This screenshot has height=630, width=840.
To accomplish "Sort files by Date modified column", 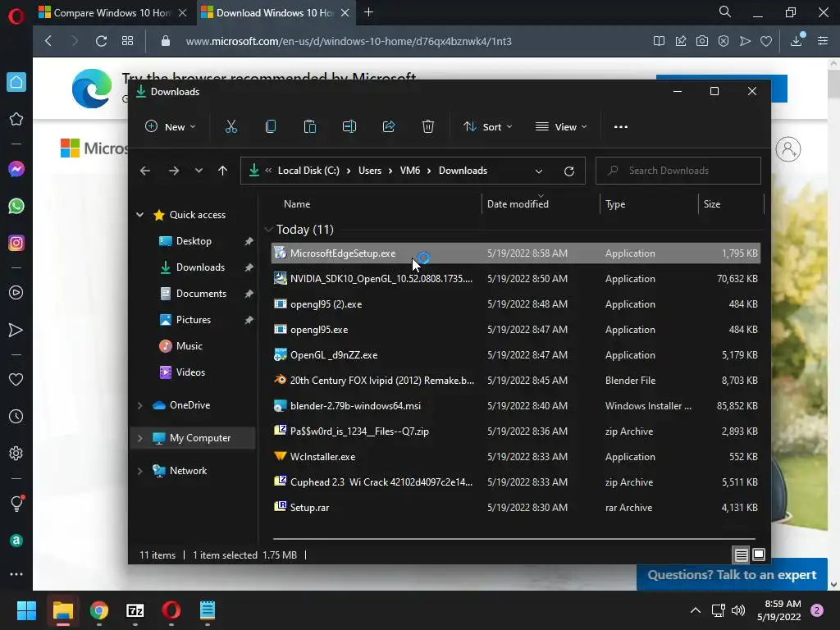I will [x=518, y=204].
